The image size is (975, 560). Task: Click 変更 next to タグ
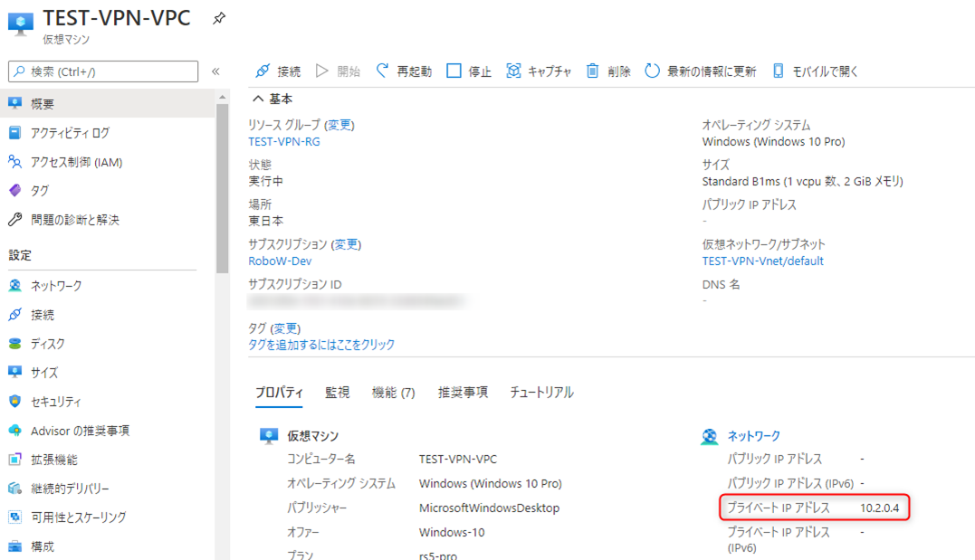tap(285, 328)
